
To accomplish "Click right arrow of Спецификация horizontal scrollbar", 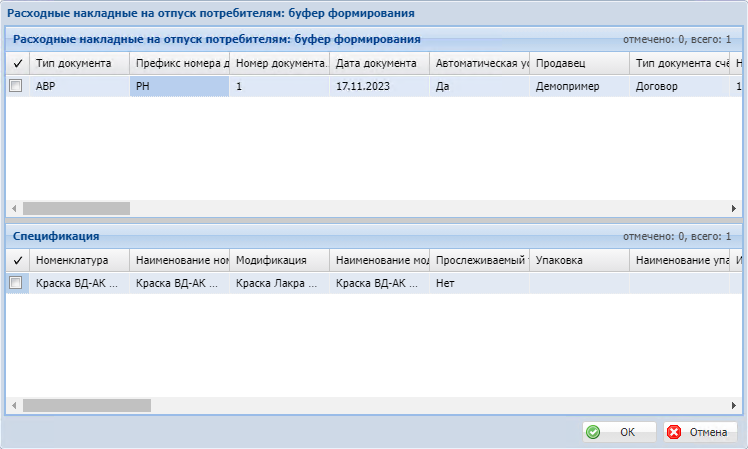I will point(733,406).
